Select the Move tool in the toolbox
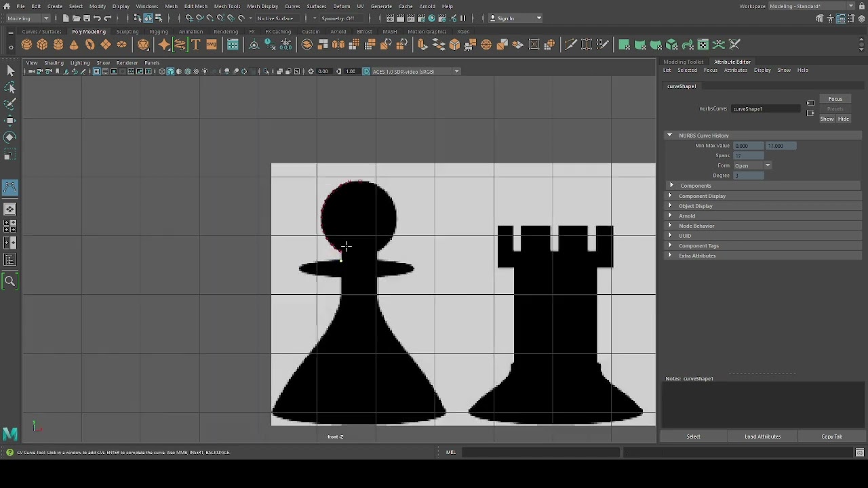The image size is (868, 488). [10, 121]
